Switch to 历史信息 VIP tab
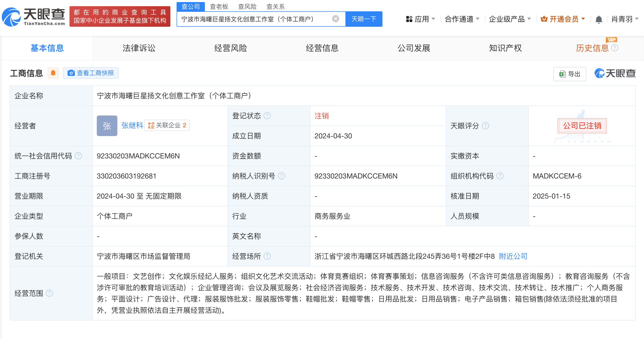 pos(592,48)
